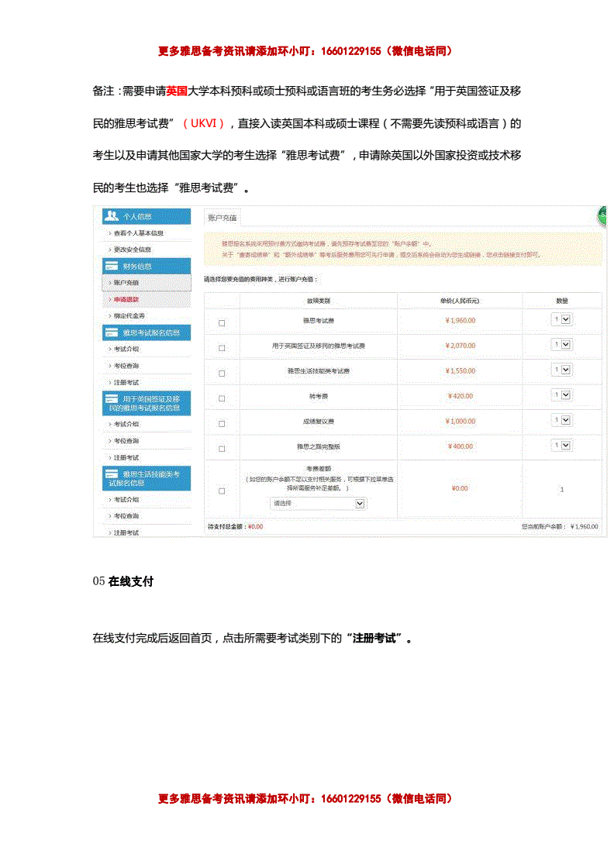Tick the 用于英国签证及移民的雅思考试费 checkbox

point(222,348)
